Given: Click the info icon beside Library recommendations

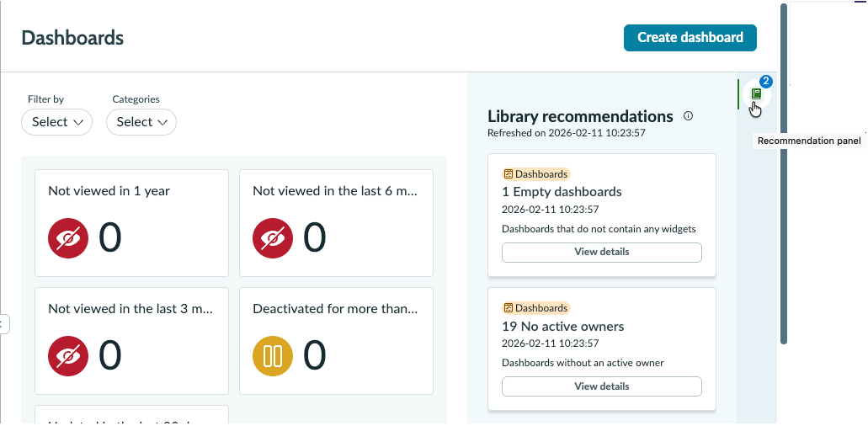Looking at the screenshot, I should pyautogui.click(x=688, y=116).
